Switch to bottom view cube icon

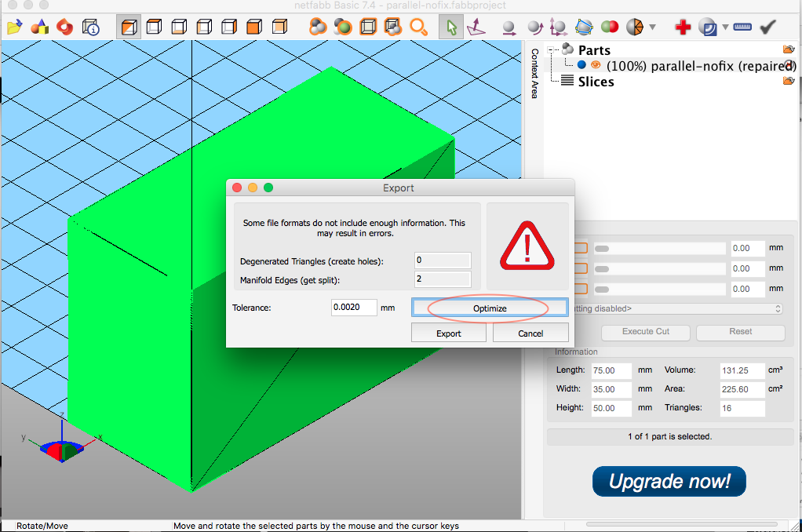179,27
